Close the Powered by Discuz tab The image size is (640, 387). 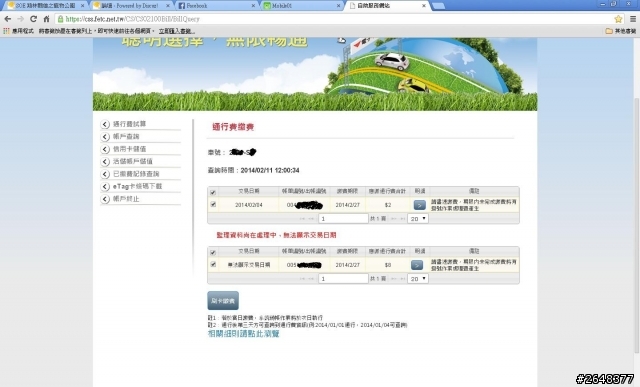[x=168, y=6]
